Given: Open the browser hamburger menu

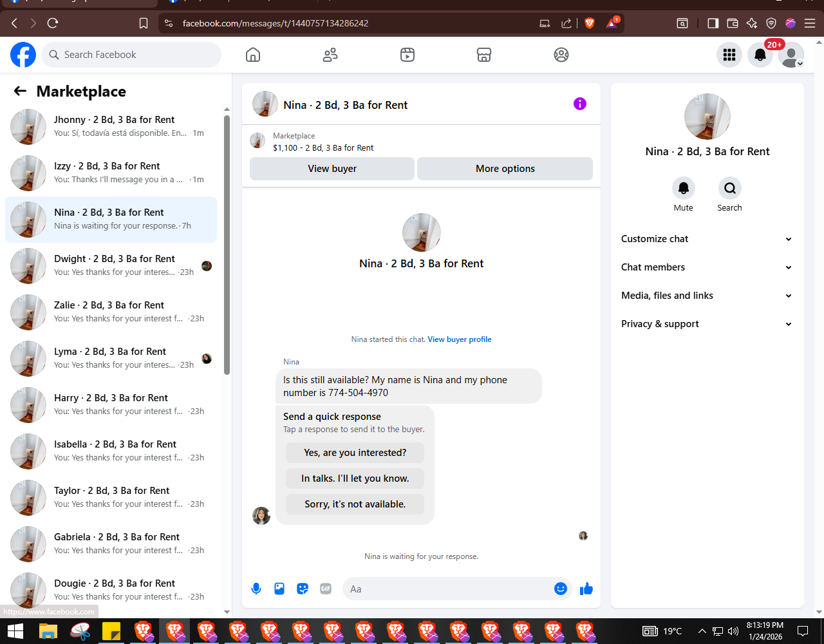Looking at the screenshot, I should coord(810,23).
